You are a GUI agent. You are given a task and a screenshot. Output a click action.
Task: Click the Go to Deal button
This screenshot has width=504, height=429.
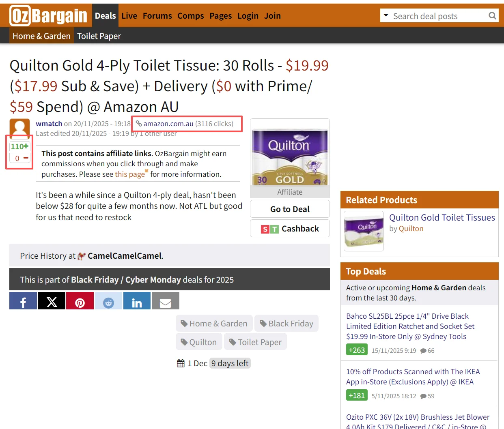(290, 209)
